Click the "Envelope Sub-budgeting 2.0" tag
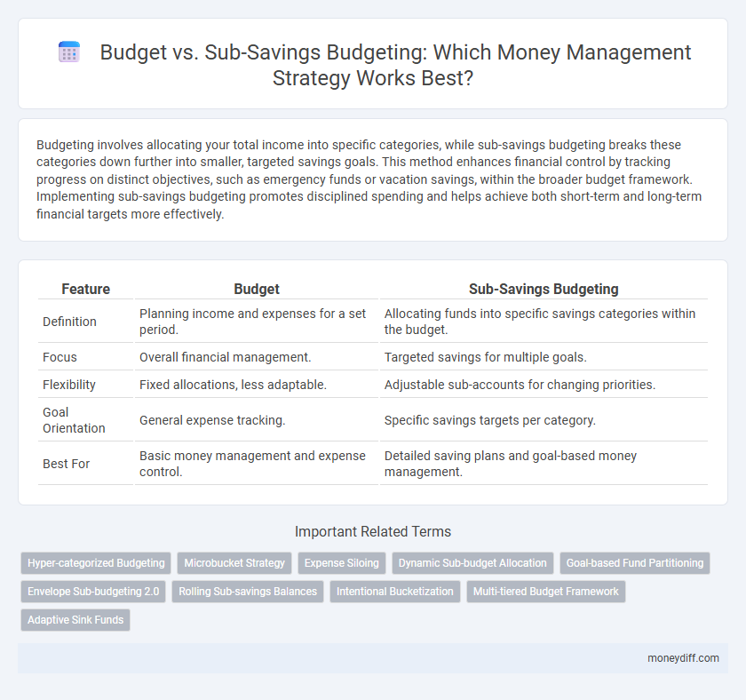746x700 pixels. coord(92,591)
